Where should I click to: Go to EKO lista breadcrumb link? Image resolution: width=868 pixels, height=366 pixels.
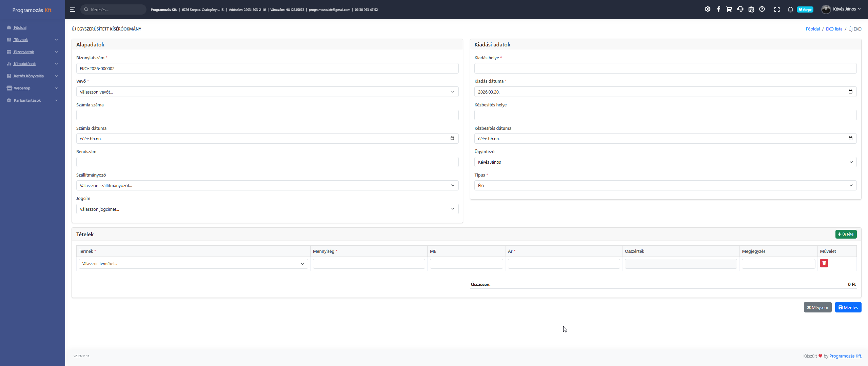(x=834, y=29)
